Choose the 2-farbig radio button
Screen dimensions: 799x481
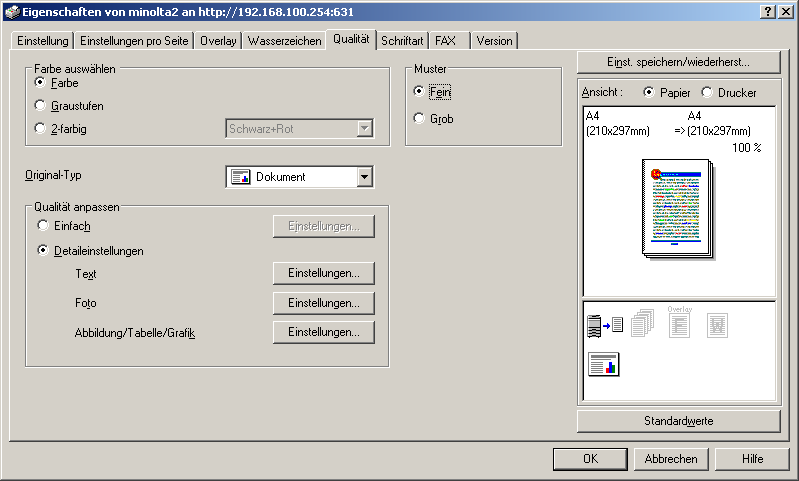pos(41,128)
